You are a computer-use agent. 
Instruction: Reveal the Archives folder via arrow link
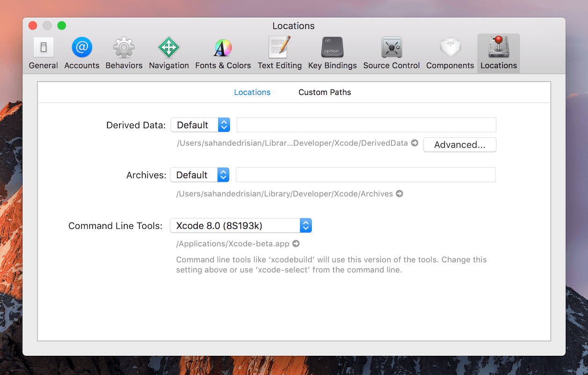[x=400, y=194]
